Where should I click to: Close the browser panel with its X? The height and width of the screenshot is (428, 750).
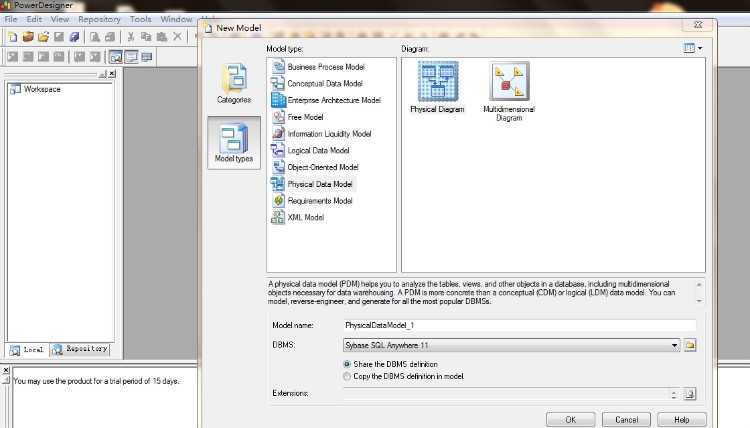(x=112, y=74)
